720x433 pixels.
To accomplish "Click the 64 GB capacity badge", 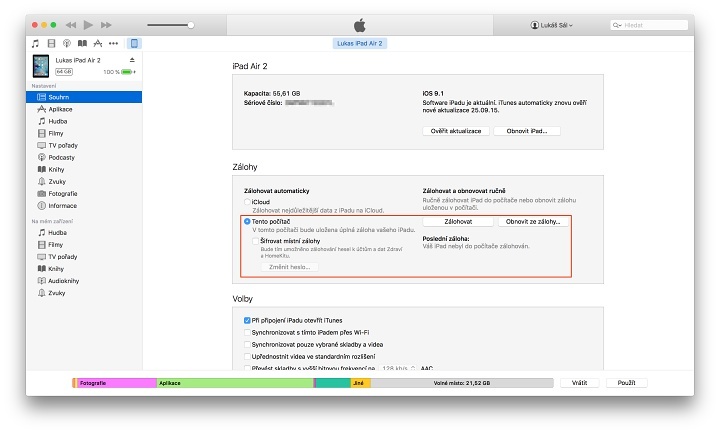I will (64, 72).
